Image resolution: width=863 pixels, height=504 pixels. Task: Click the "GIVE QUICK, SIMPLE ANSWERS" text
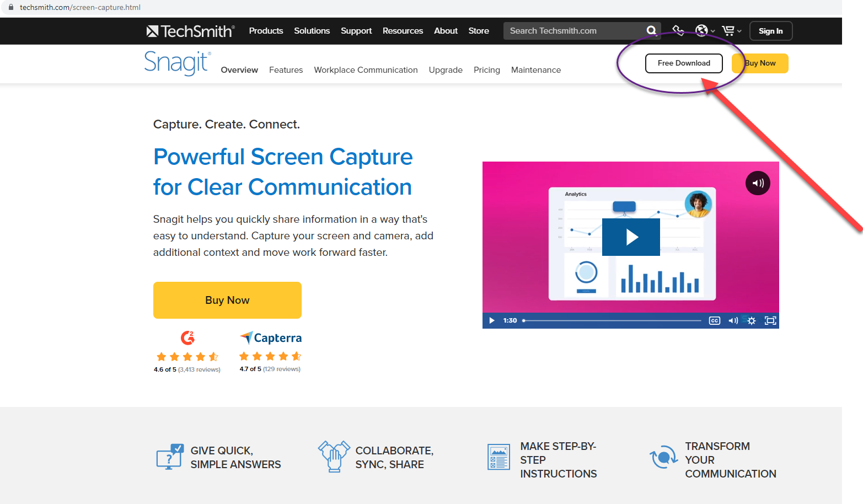[236, 458]
